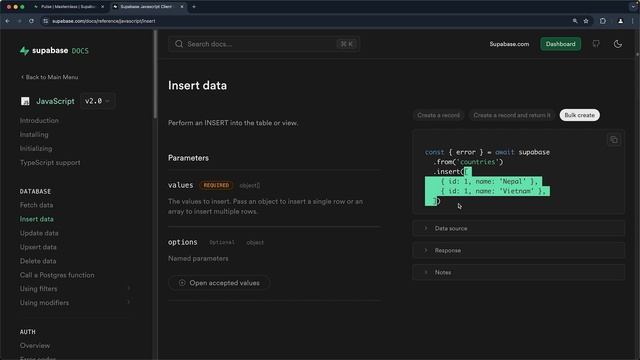Go back in browser history
Screen dimensions: 640x360
[x=8, y=21]
